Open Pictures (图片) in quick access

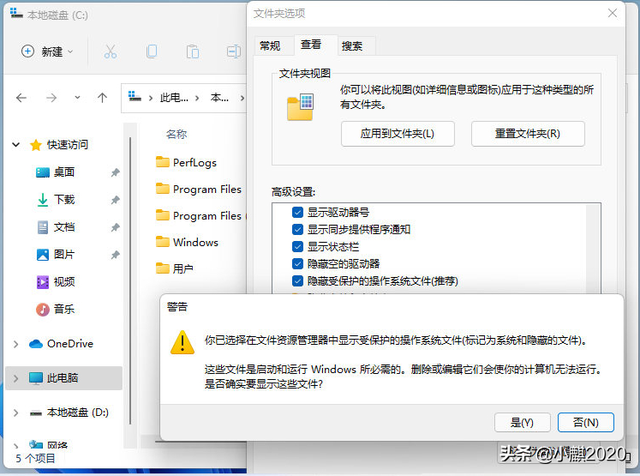click(42, 255)
